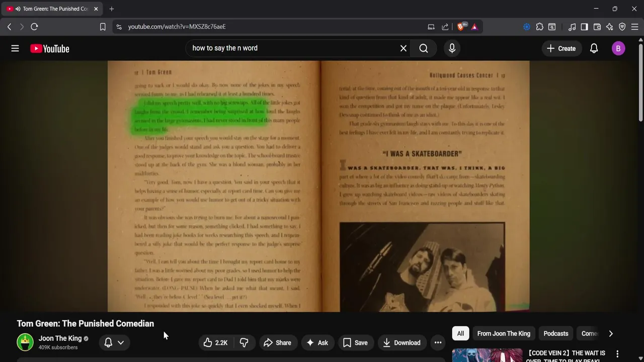644x362 pixels.
Task: Save the video to a playlist
Action: (355, 342)
